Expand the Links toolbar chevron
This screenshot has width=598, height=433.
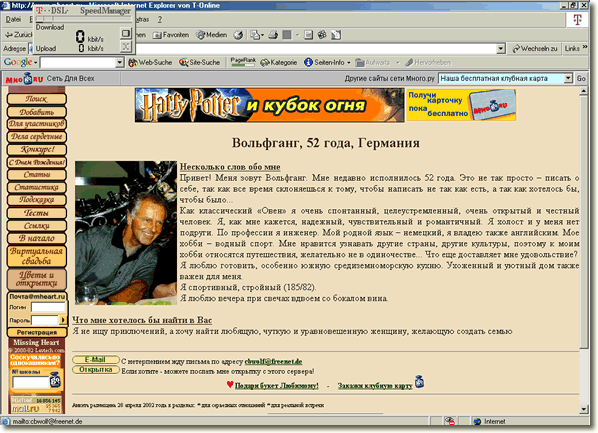(585, 47)
